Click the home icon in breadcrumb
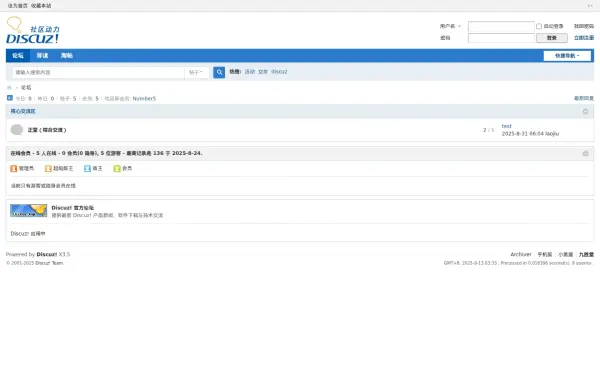This screenshot has height=375, width=600. [9, 88]
